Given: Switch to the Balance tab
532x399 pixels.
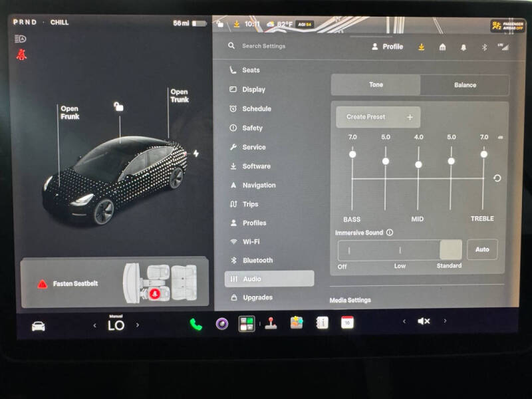Looking at the screenshot, I should 465,85.
